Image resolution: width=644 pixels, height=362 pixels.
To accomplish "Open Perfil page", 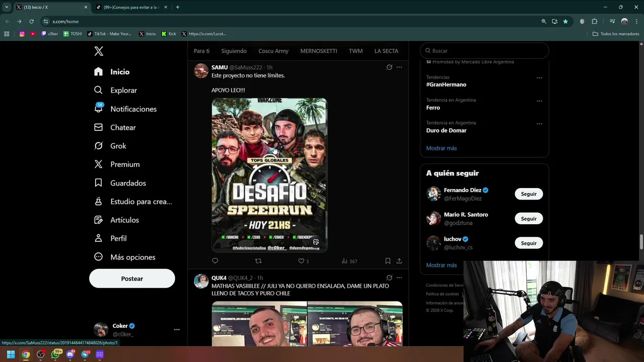I will pyautogui.click(x=110, y=238).
